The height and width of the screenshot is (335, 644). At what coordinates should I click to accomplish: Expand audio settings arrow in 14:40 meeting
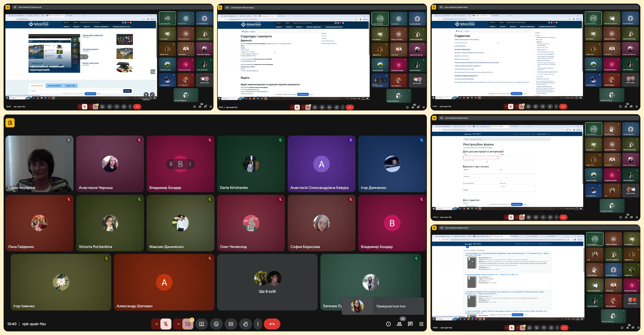tap(507, 328)
